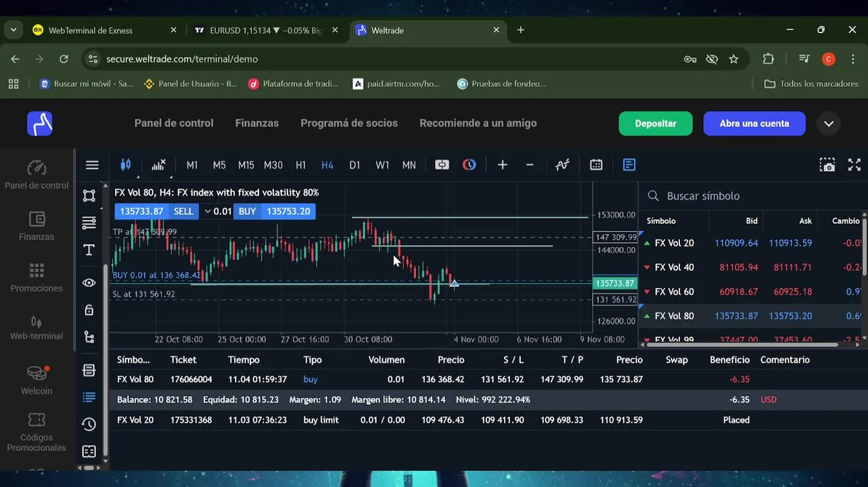
Task: Select FX Vol 80 in symbol list
Action: tap(751, 316)
